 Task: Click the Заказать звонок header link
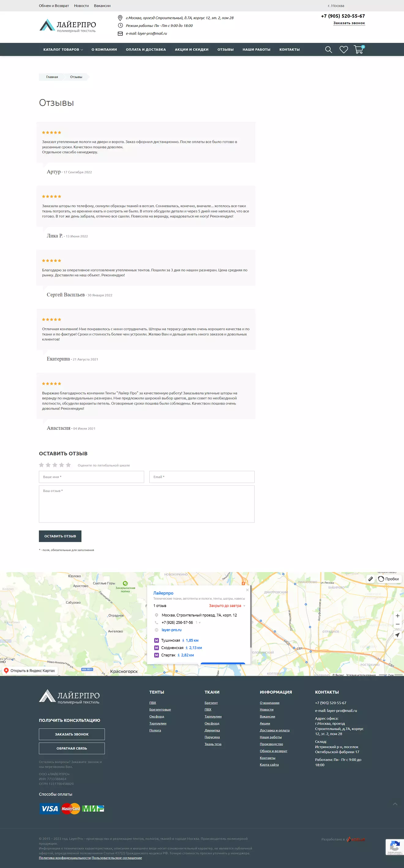pyautogui.click(x=349, y=23)
